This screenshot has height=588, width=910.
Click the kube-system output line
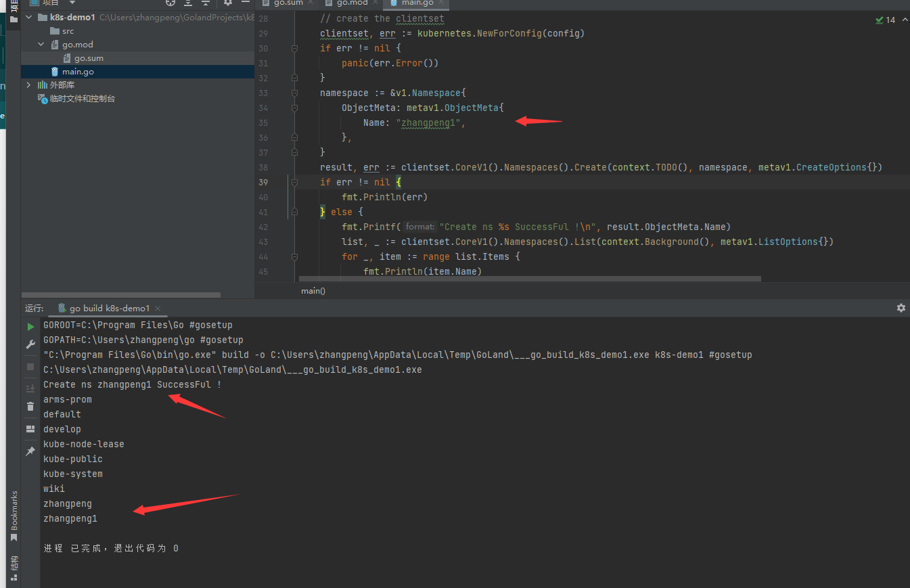tap(73, 474)
